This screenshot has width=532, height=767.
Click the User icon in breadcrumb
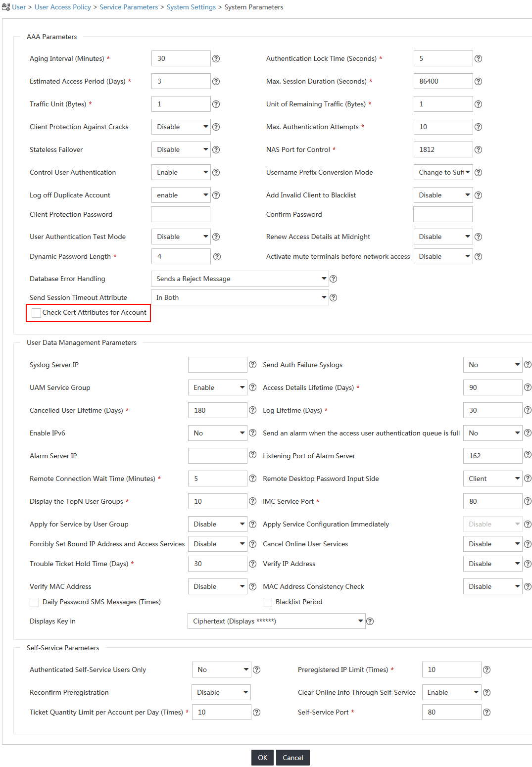pyautogui.click(x=6, y=7)
